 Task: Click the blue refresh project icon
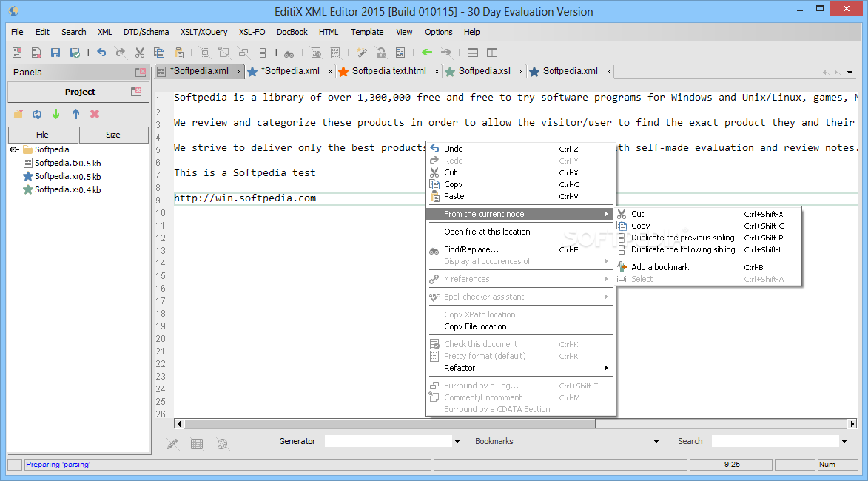(x=37, y=113)
